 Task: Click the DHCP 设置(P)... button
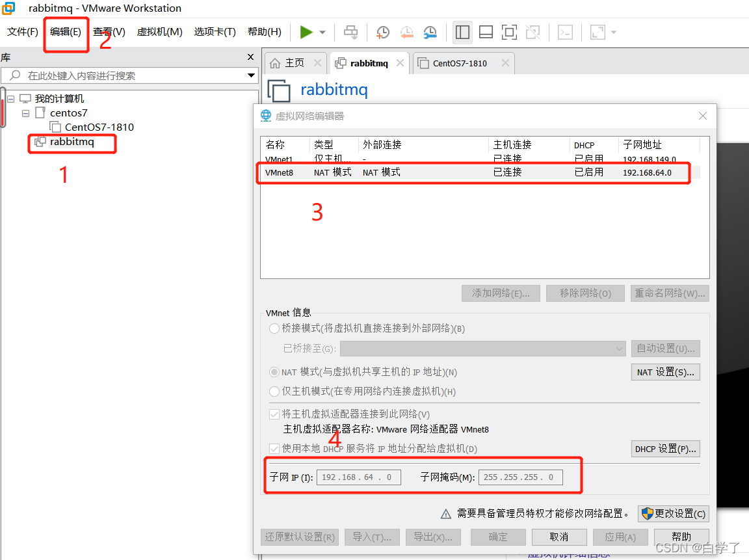(x=665, y=449)
